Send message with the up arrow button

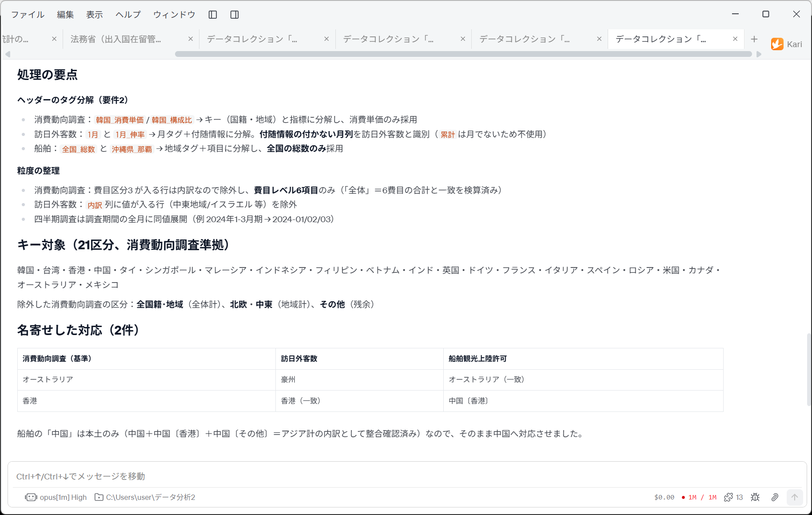click(x=795, y=497)
